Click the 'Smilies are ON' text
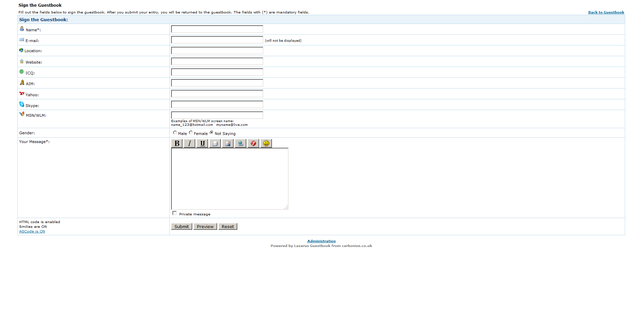 (x=33, y=227)
